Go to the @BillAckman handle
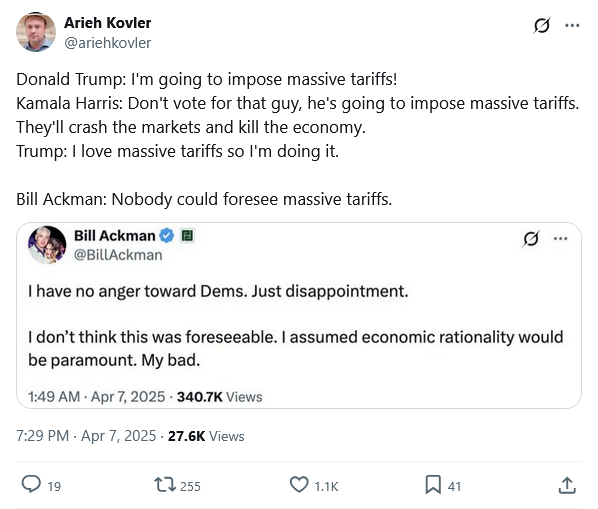 click(x=118, y=255)
